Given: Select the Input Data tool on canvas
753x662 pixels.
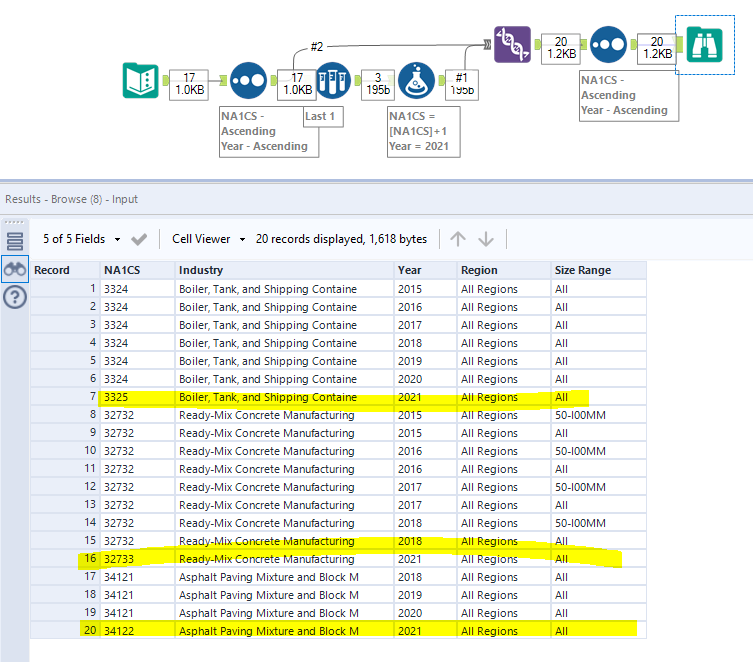Looking at the screenshot, I should (140, 80).
